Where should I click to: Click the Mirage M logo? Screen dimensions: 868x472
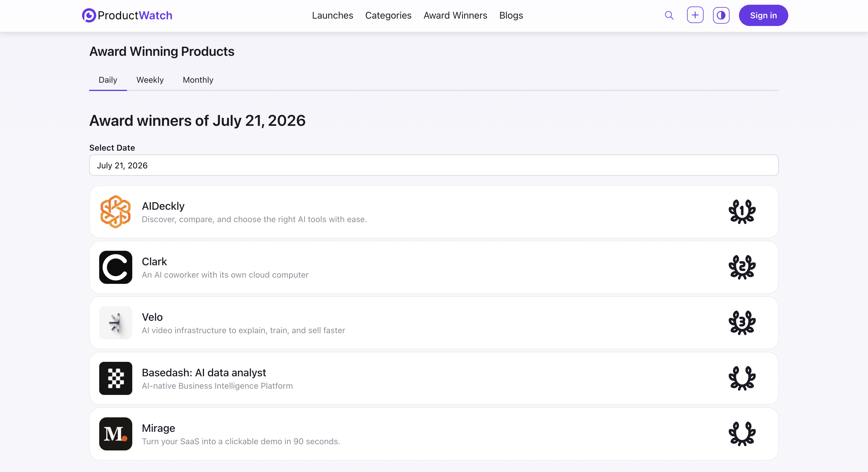click(115, 434)
